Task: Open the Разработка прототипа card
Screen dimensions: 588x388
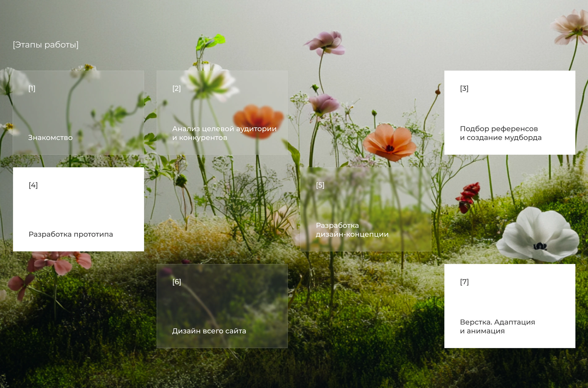Action: 78,209
